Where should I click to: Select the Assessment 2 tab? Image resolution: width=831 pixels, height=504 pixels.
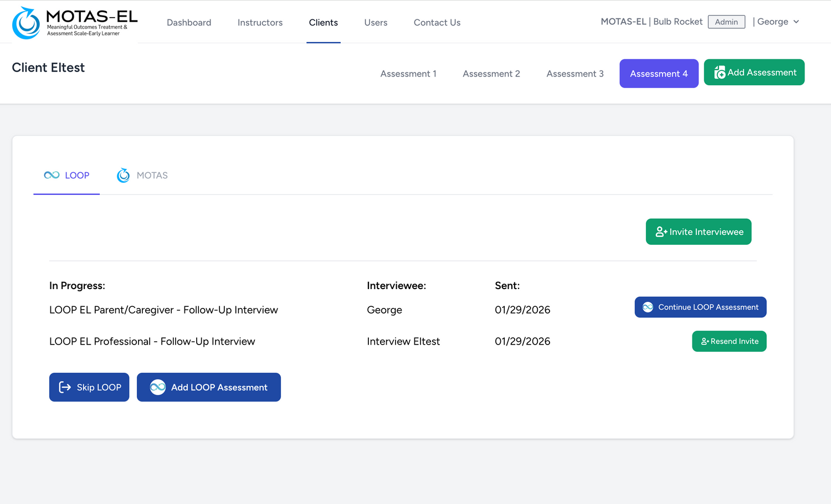[491, 74]
